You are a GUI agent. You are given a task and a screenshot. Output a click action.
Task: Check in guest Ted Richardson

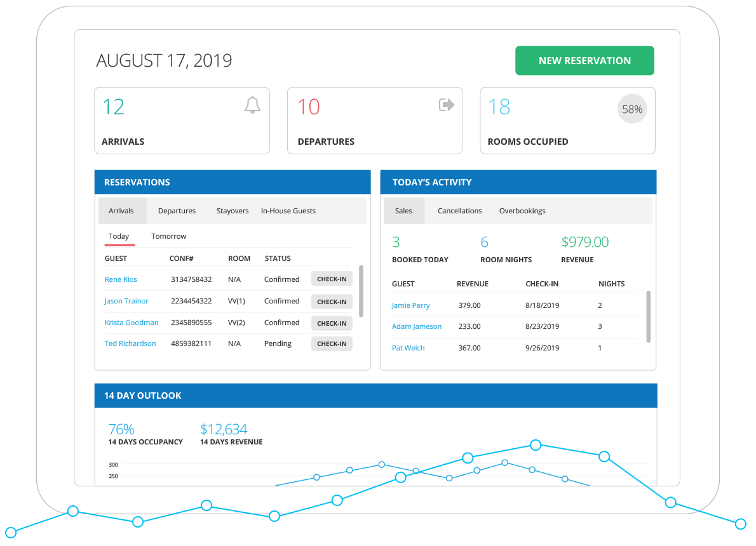tap(331, 343)
